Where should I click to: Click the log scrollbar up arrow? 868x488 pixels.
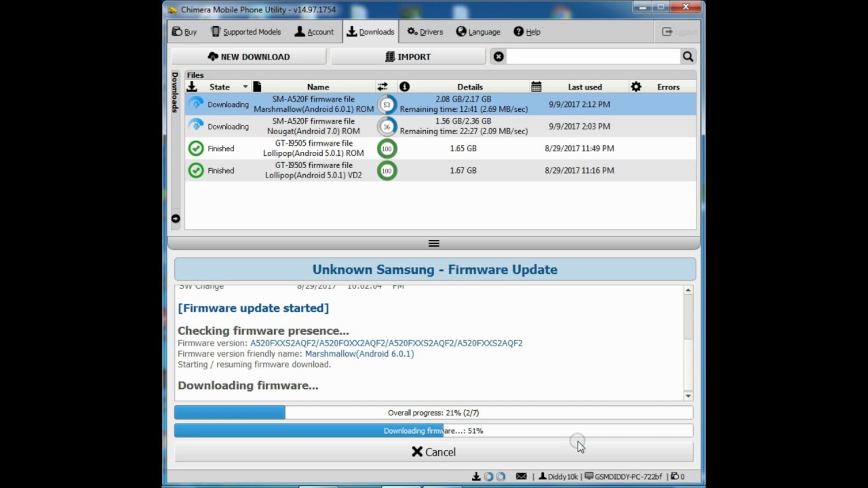[x=688, y=290]
